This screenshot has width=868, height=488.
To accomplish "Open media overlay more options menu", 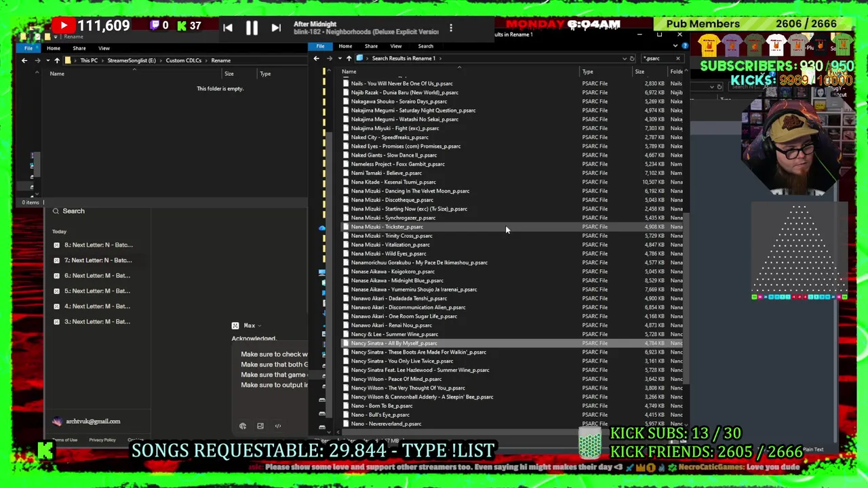I will [451, 28].
